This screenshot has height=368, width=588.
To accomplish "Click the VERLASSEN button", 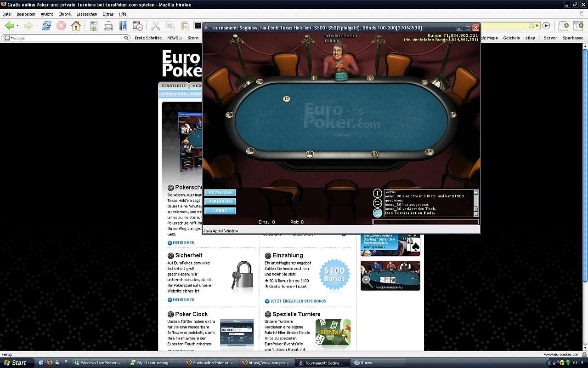I will [220, 201].
